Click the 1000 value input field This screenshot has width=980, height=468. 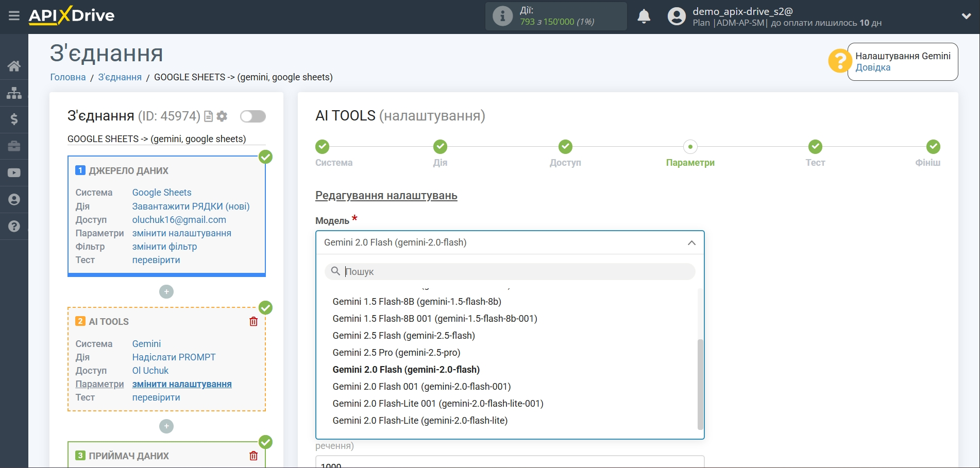click(x=510, y=462)
